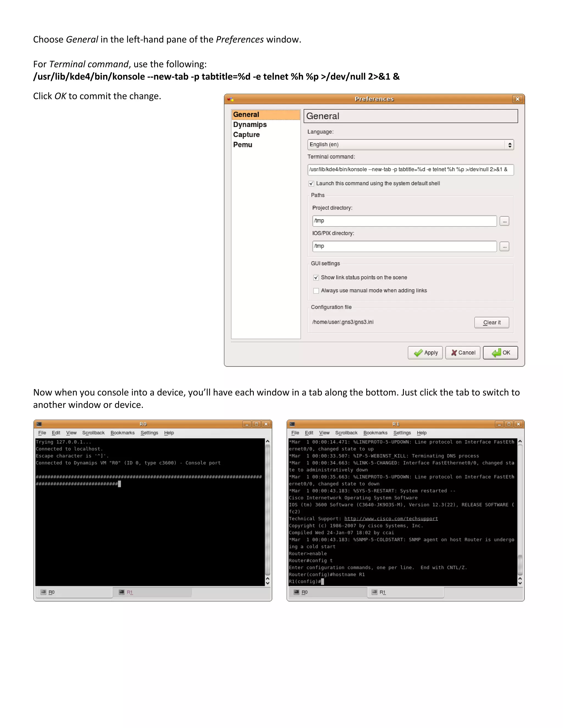Select Dynamips in the Preferences list

(x=250, y=125)
